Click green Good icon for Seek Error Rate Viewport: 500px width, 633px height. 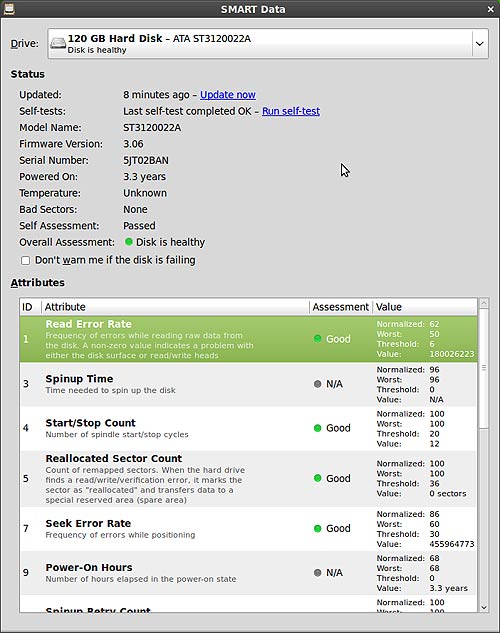click(318, 528)
